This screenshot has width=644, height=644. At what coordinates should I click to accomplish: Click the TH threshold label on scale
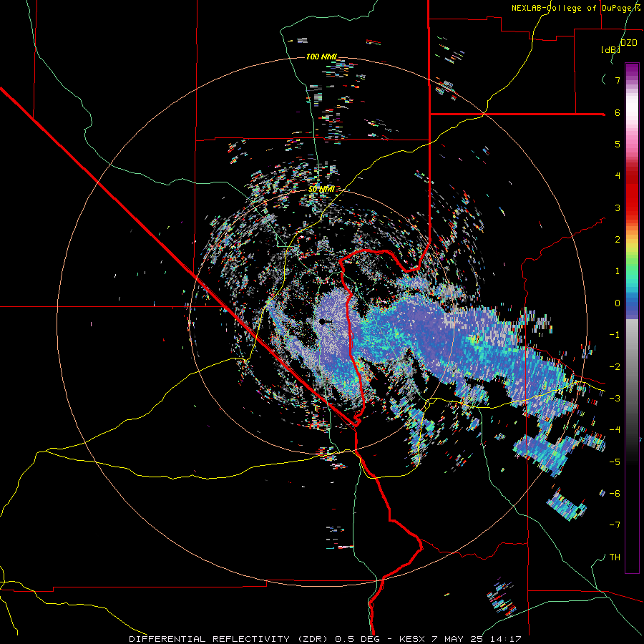point(615,557)
